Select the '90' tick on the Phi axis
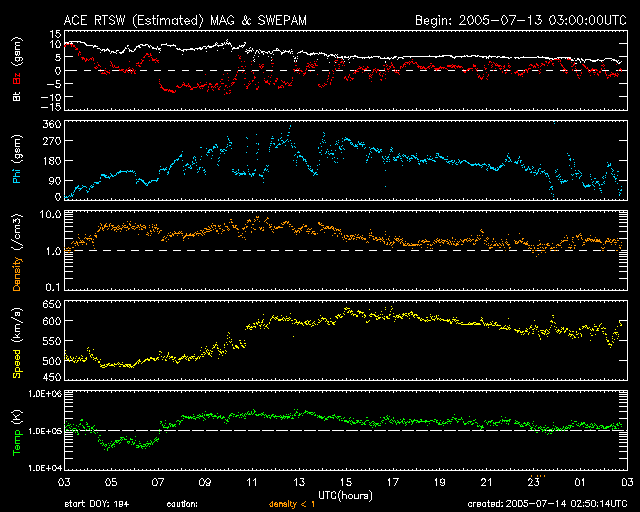 (x=55, y=181)
